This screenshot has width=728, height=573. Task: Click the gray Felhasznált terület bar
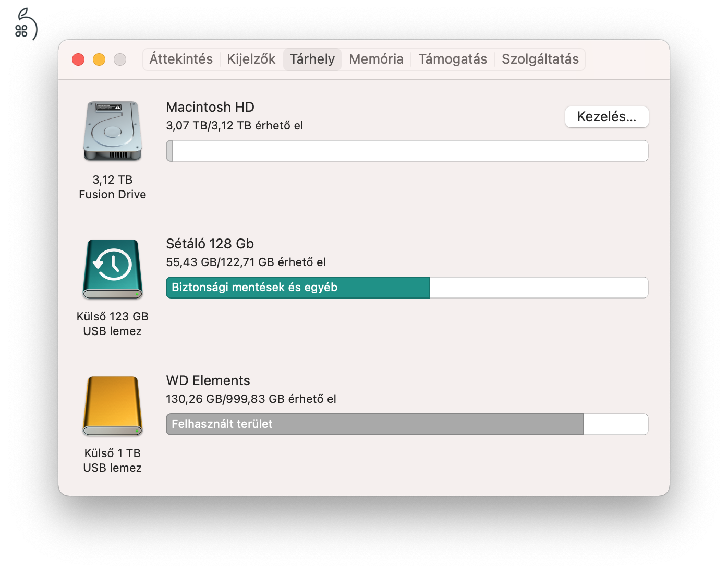tap(375, 424)
